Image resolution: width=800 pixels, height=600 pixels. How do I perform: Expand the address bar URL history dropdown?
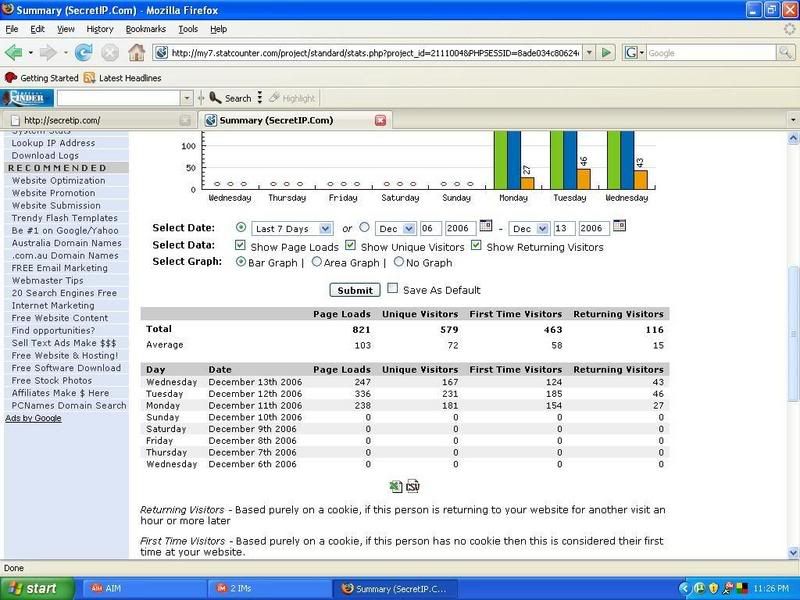click(590, 52)
